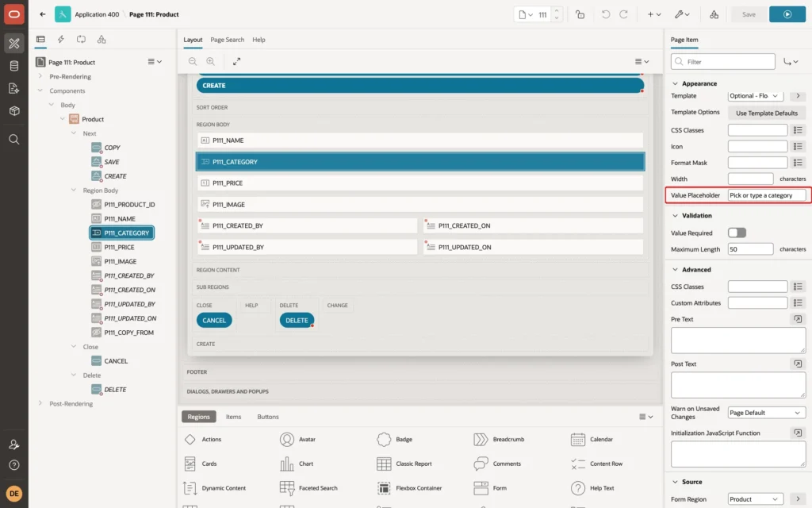
Task: Select the Layout tab
Action: (x=193, y=40)
